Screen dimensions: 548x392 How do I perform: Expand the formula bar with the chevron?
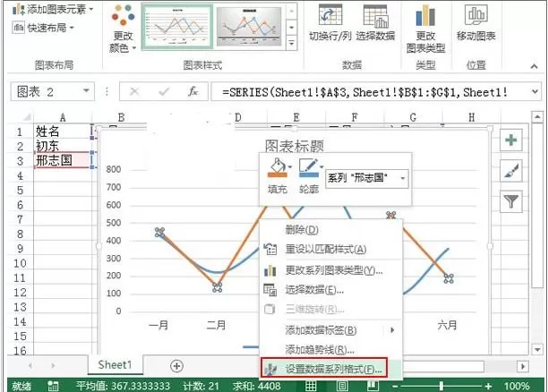click(535, 92)
